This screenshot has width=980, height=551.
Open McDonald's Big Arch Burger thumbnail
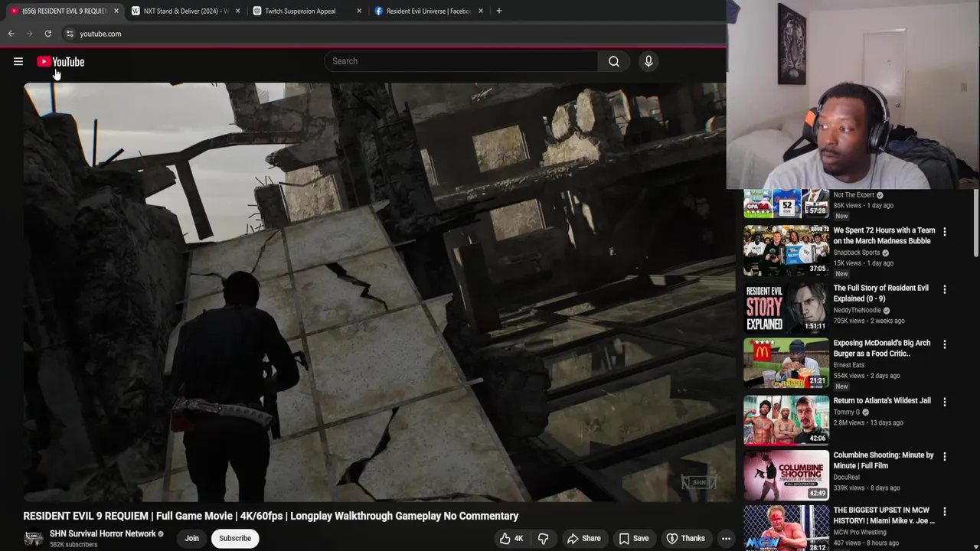[786, 363]
